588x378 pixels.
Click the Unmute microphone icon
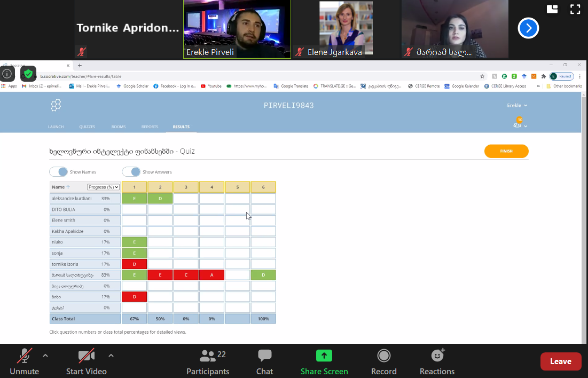pos(24,356)
